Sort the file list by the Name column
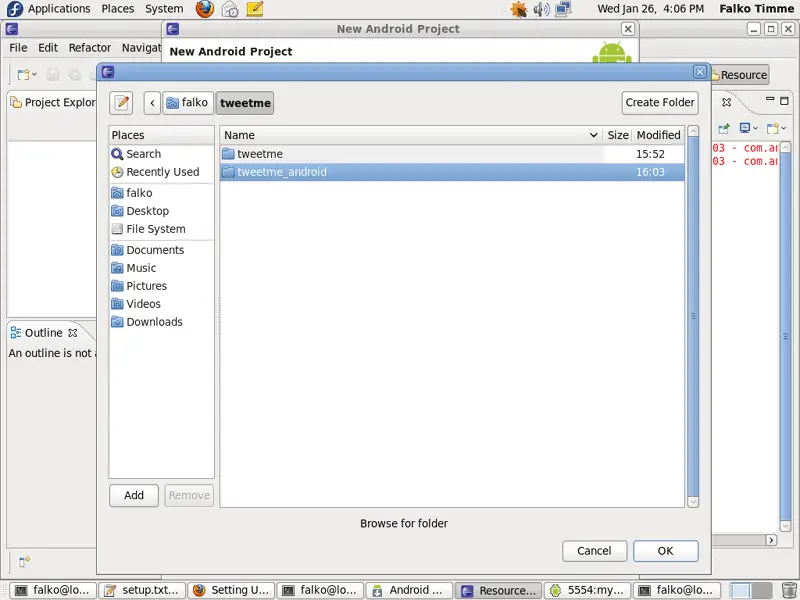The image size is (800, 600). (x=411, y=135)
